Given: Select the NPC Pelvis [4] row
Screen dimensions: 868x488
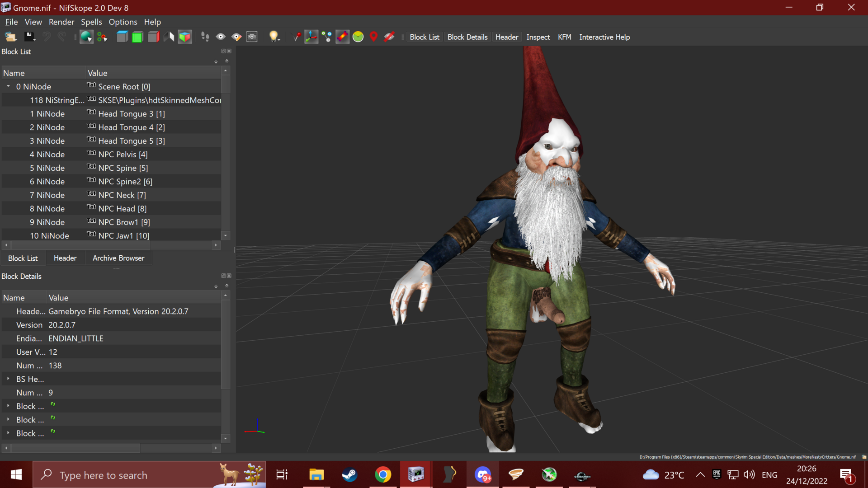Looking at the screenshot, I should 111,154.
